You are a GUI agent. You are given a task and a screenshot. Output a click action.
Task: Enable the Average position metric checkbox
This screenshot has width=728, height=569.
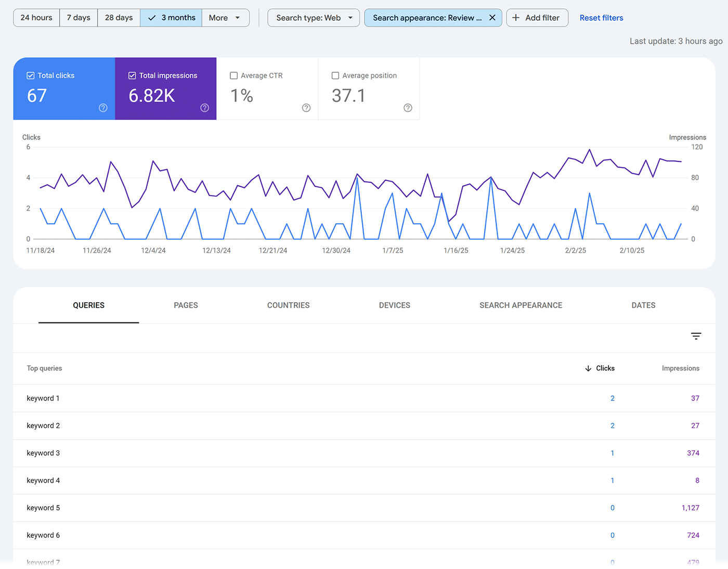click(335, 75)
